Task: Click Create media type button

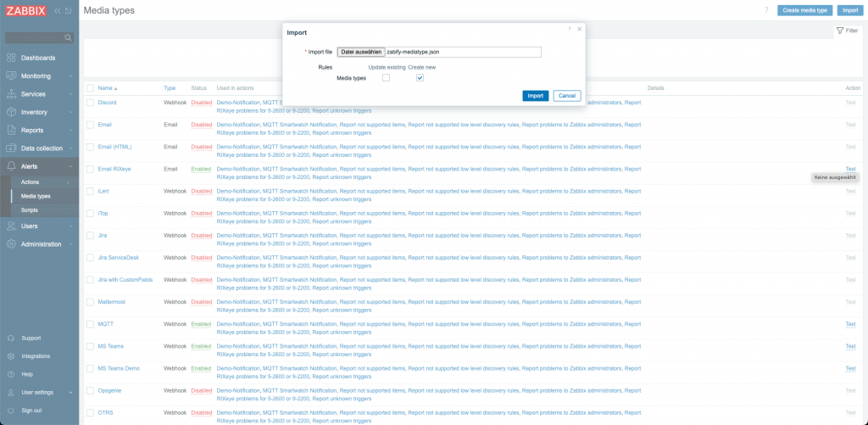Action: pyautogui.click(x=805, y=10)
